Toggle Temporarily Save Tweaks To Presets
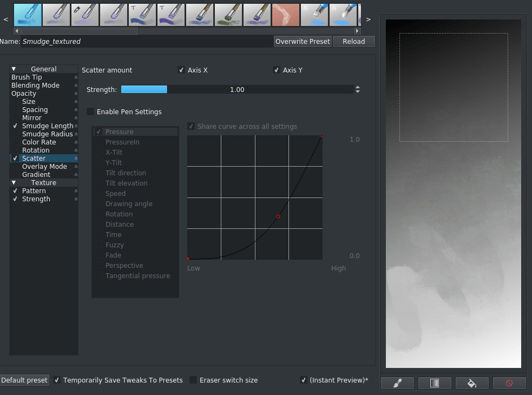 (x=57, y=380)
